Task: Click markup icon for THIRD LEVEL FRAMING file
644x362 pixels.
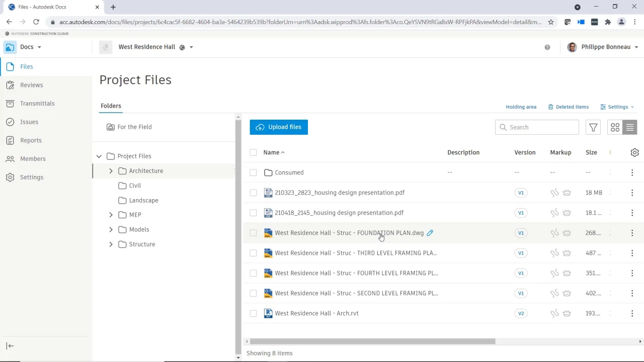Action: [554, 253]
